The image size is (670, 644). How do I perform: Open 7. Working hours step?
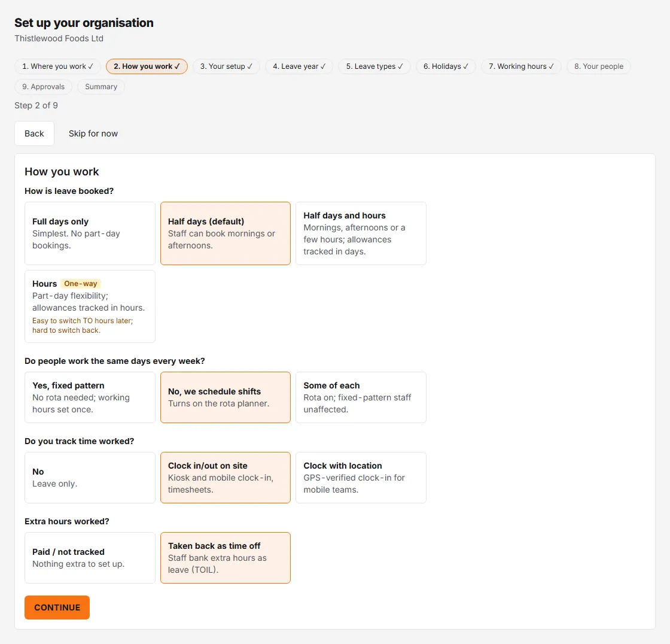pos(521,66)
